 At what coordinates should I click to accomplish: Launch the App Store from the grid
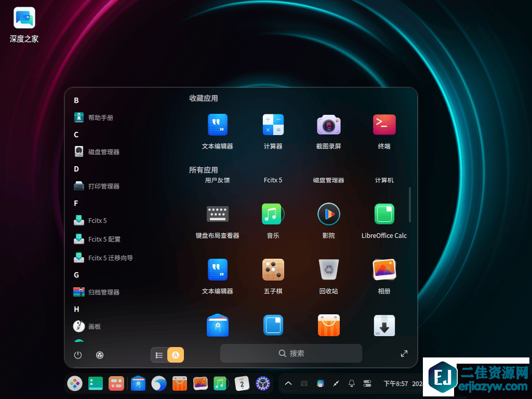click(328, 325)
